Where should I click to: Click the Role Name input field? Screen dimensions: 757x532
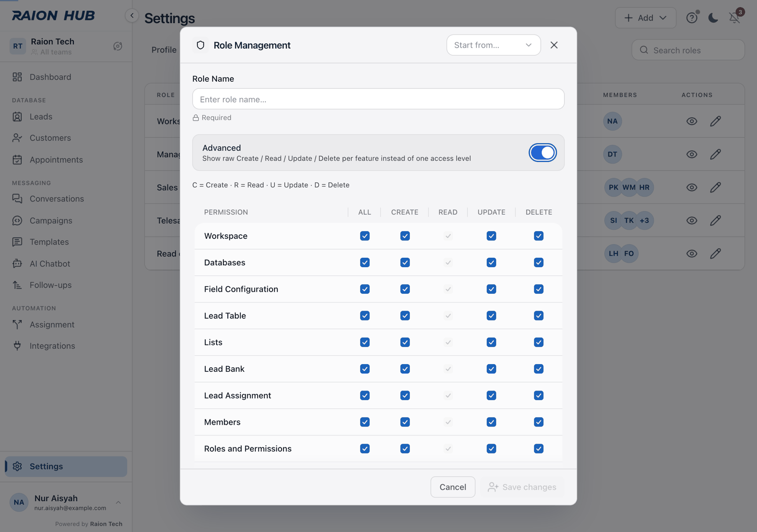378,99
